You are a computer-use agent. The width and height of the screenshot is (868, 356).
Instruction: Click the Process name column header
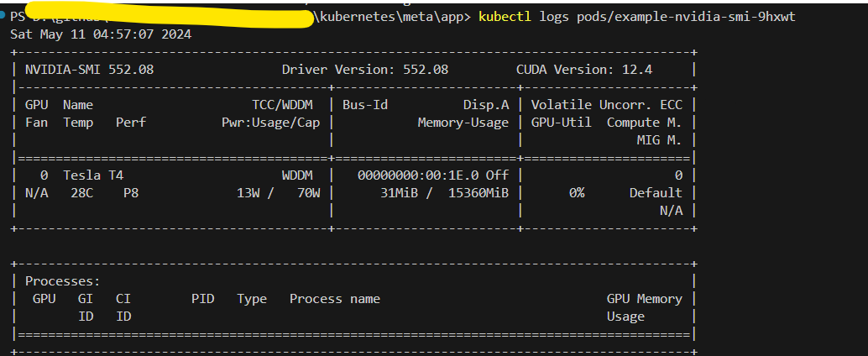[334, 299]
